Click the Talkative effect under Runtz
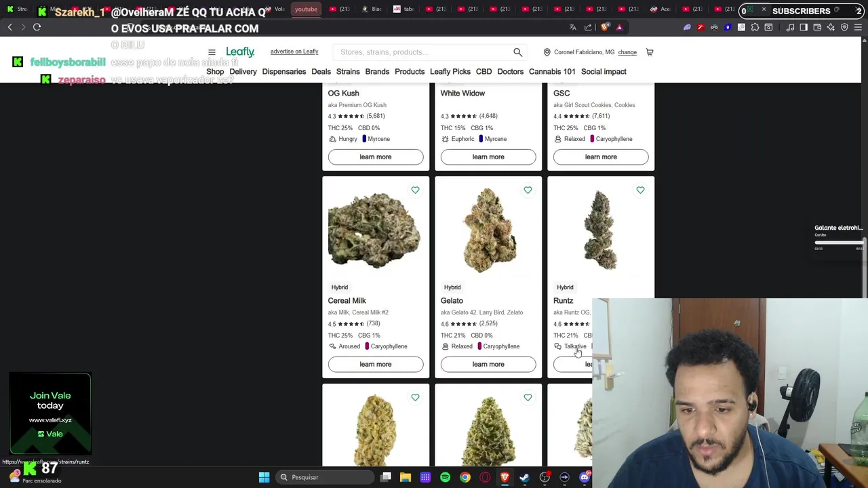The width and height of the screenshot is (868, 488). (x=575, y=346)
